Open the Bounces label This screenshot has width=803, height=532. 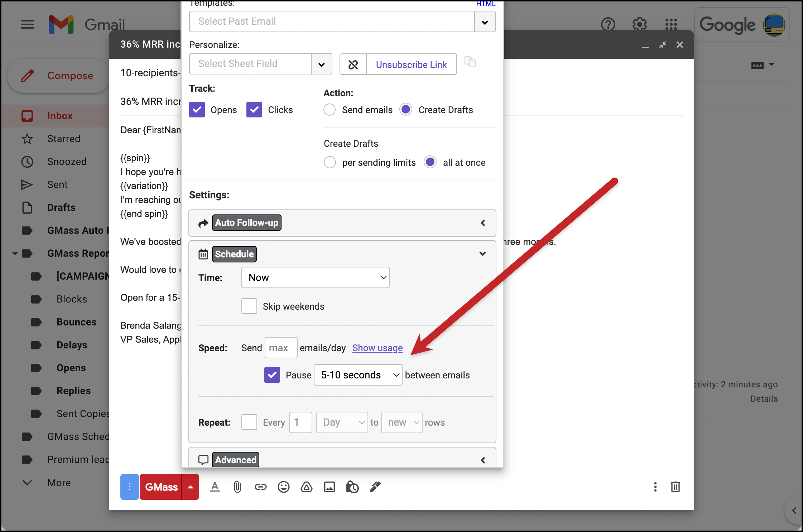click(76, 322)
